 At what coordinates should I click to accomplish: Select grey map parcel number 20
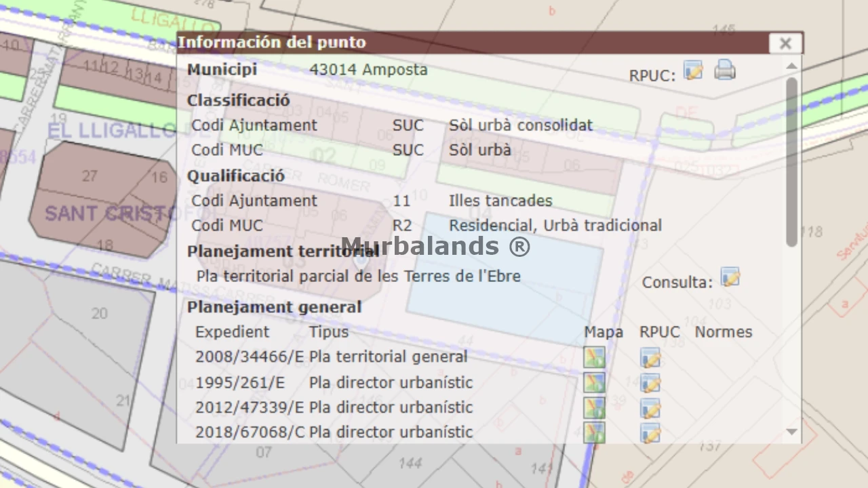pos(99,313)
